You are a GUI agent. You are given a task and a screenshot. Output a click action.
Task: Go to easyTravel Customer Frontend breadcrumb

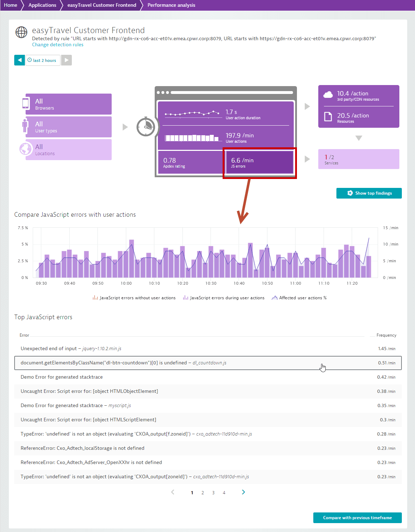click(x=102, y=5)
